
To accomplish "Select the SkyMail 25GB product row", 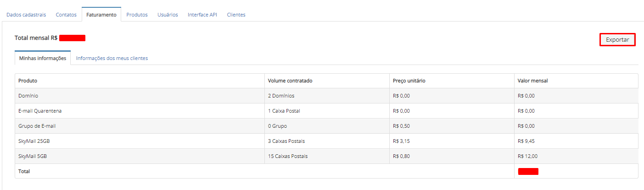I will point(34,141).
